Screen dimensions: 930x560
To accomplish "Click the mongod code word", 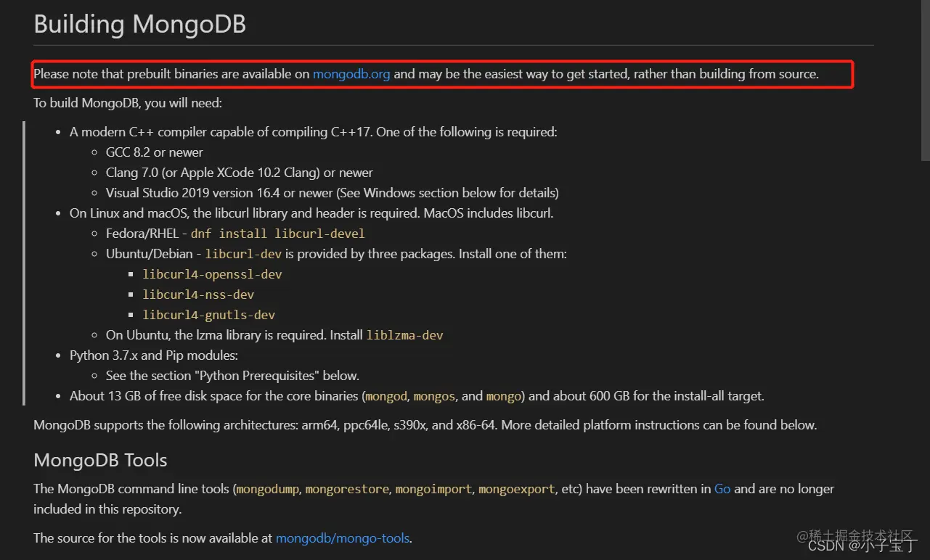I will (x=386, y=396).
